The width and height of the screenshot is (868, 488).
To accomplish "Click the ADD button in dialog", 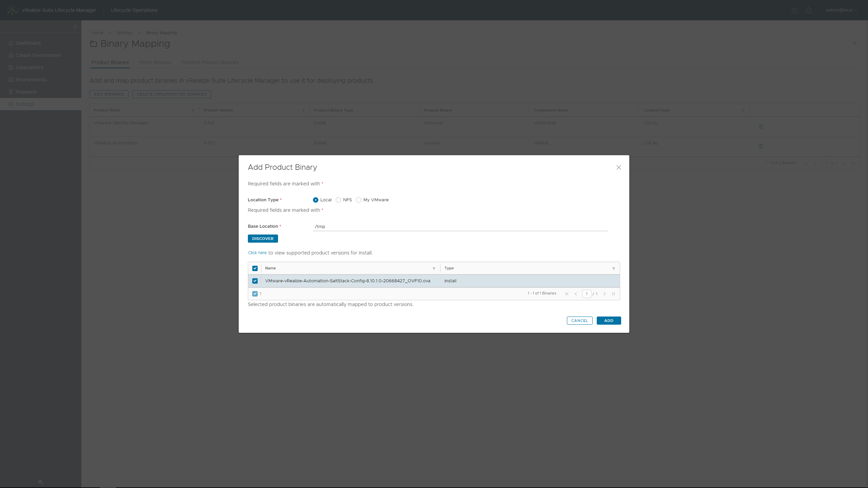I will 609,321.
